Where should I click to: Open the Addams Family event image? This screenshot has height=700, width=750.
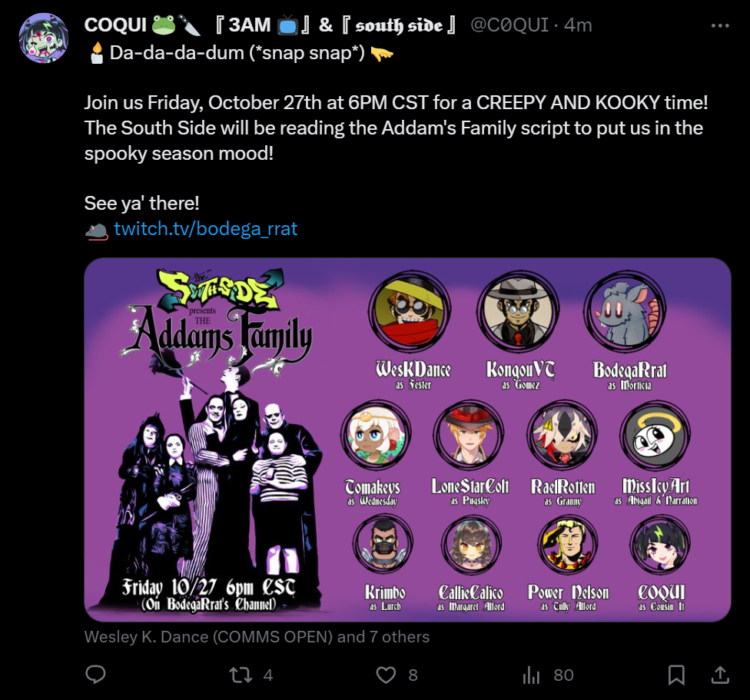coord(407,440)
